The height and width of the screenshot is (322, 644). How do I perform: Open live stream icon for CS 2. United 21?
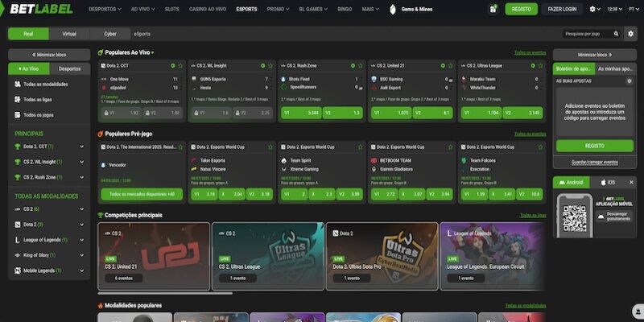click(443, 66)
